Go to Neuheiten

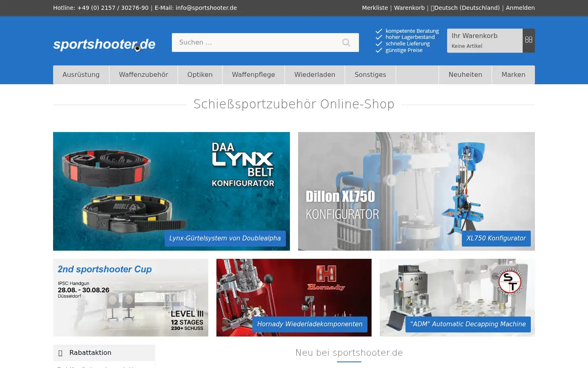pyautogui.click(x=465, y=75)
